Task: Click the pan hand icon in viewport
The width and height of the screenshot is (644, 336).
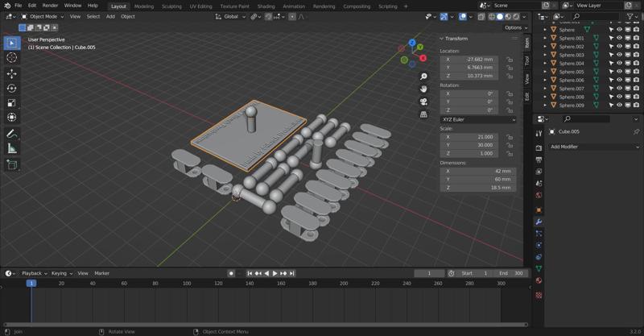Action: point(423,89)
